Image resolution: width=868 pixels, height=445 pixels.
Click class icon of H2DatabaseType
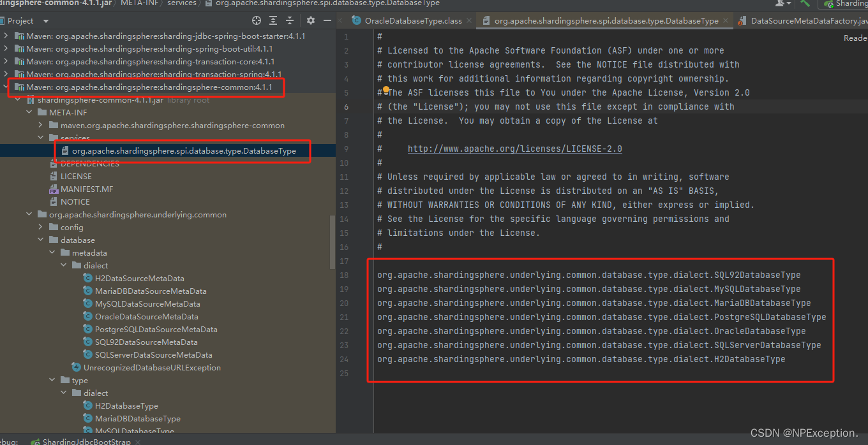(88, 405)
